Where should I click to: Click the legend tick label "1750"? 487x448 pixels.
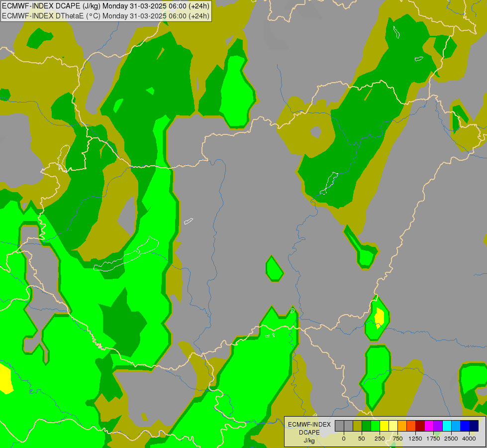(x=433, y=439)
